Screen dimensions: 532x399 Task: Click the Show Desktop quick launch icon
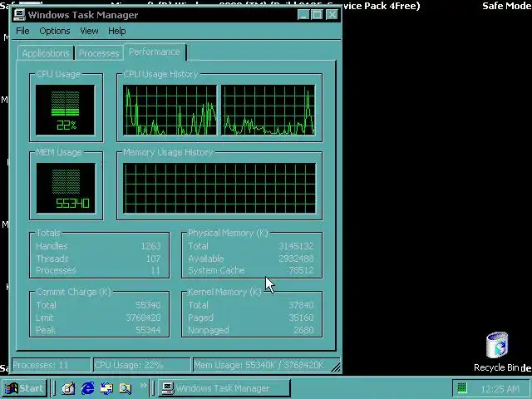68,388
